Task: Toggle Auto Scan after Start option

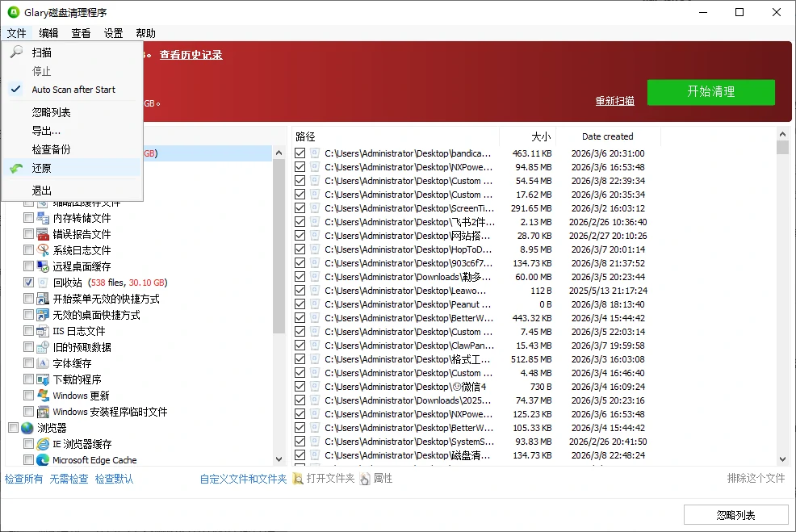Action: click(x=73, y=90)
